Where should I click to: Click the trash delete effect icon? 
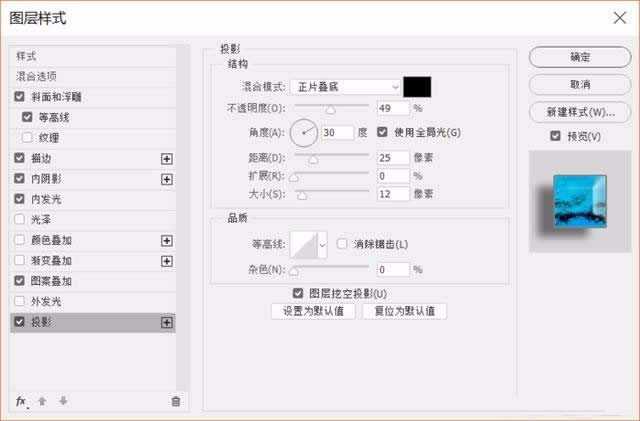point(176,401)
